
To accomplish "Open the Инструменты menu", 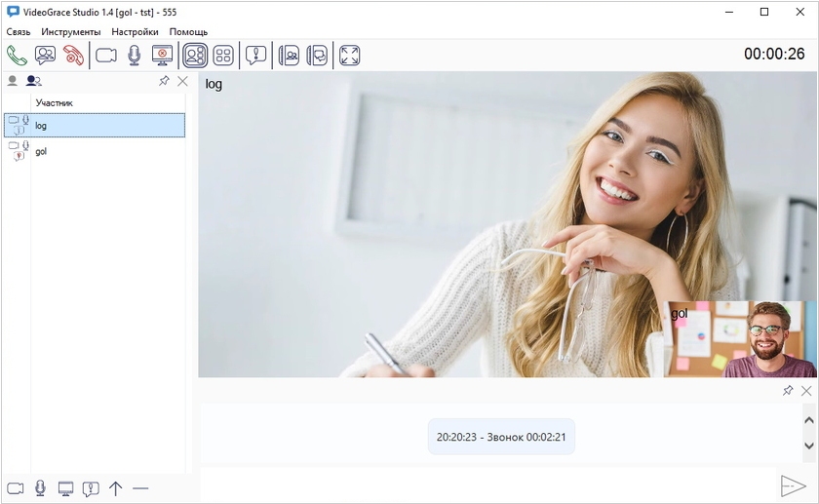I will (x=71, y=32).
